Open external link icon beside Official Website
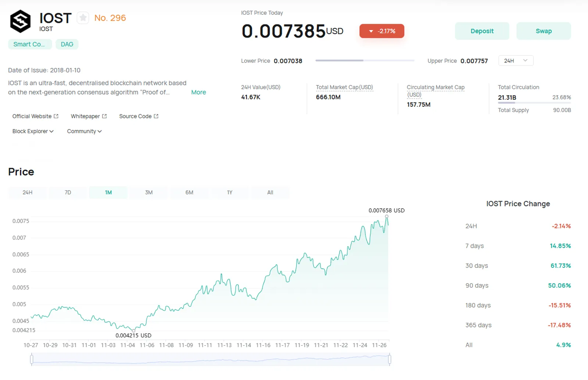Screen dimensions: 588x380 (x=56, y=116)
